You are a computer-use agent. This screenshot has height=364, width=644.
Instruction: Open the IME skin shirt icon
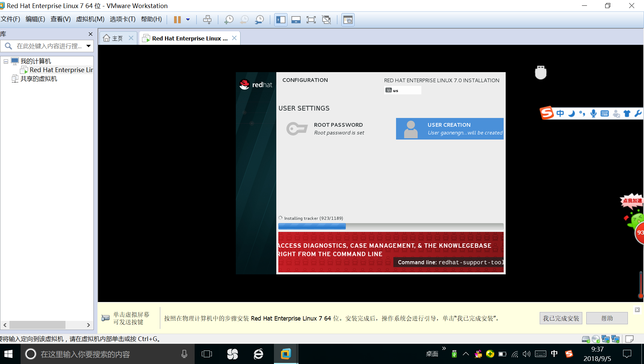coord(627,114)
